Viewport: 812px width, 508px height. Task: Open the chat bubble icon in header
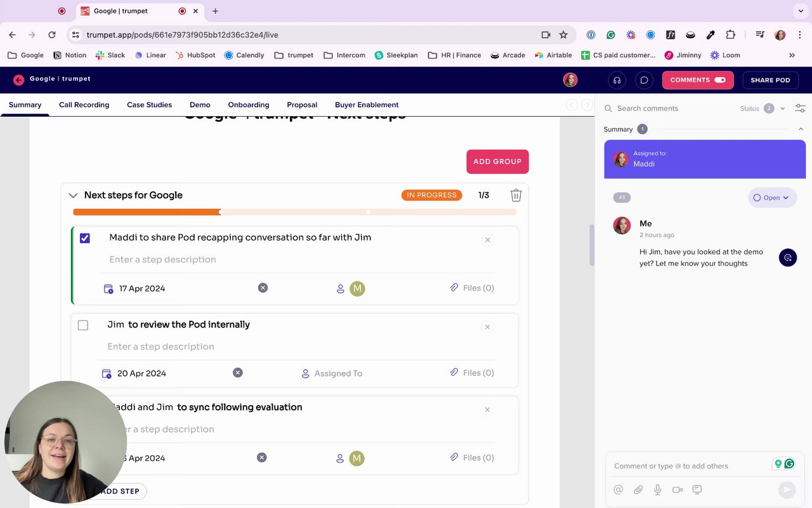point(644,80)
